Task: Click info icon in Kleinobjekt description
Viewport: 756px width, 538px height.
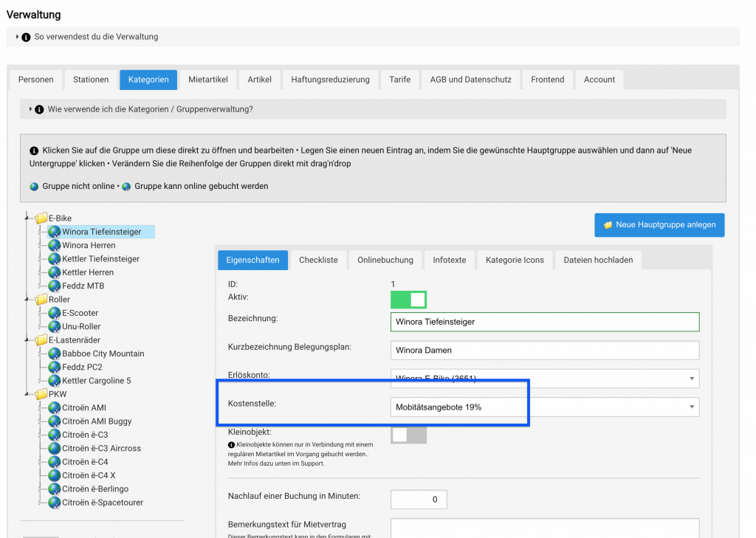Action: [x=231, y=445]
